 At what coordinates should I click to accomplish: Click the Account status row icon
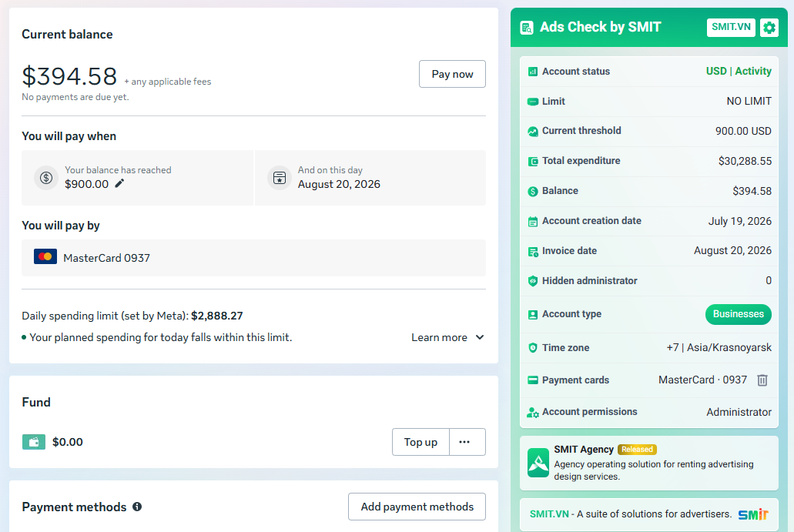[x=533, y=72]
